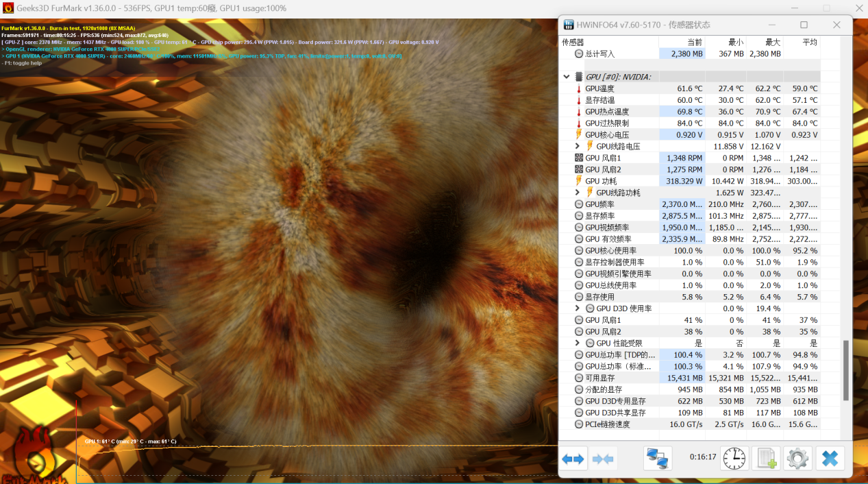868x484 pixels.
Task: Click the 最大 column header
Action: [x=773, y=42]
